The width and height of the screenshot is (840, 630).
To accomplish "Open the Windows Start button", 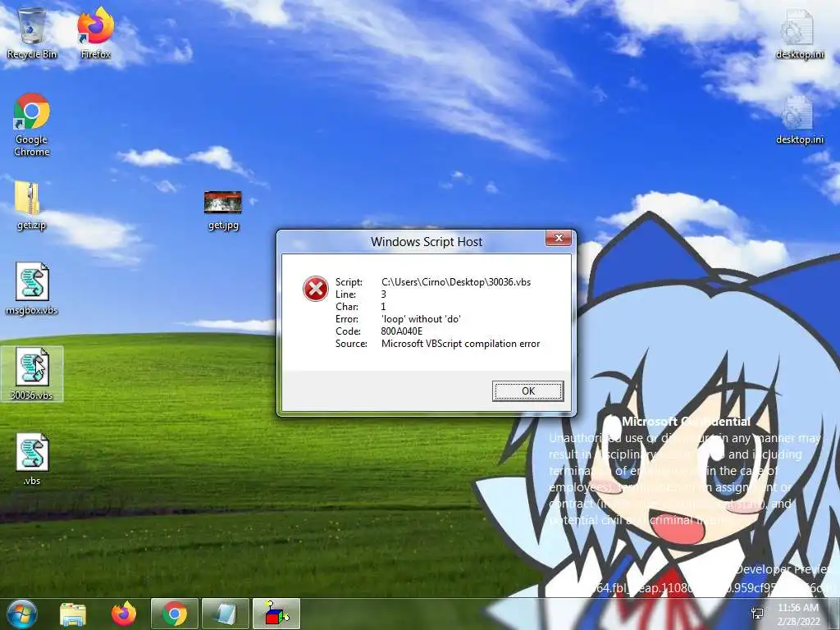I will [x=21, y=614].
